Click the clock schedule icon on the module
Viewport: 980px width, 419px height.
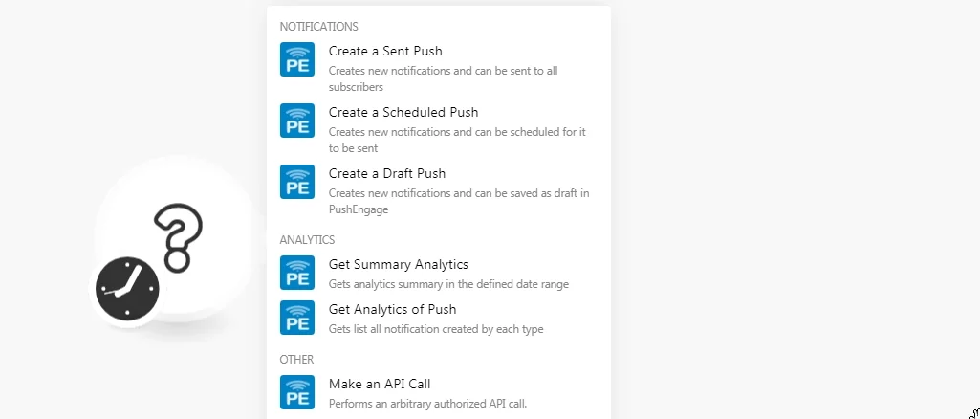tap(127, 289)
